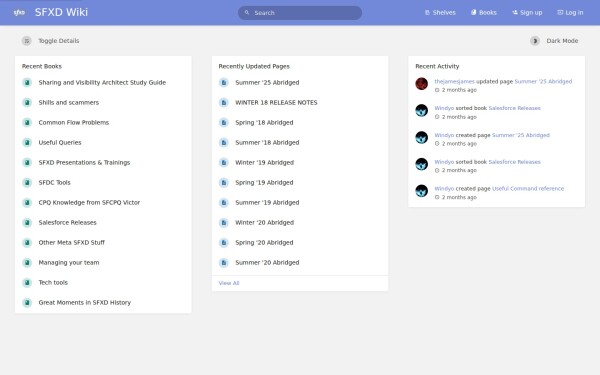
Task: Click book icon beside Managing your team
Action: [27, 262]
